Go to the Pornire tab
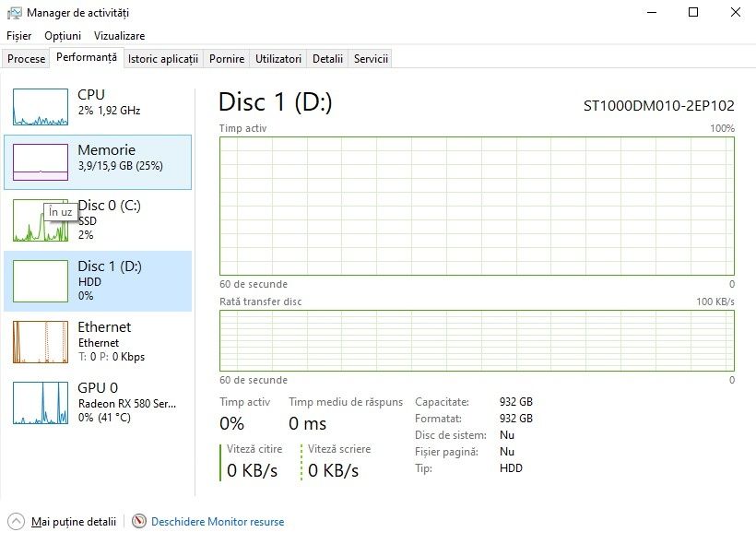 pos(227,59)
